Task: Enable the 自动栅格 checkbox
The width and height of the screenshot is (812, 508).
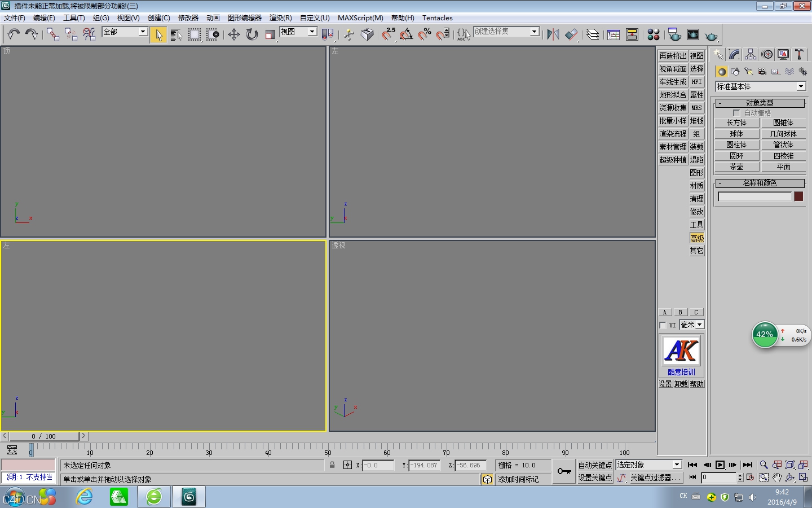Action: click(x=736, y=113)
